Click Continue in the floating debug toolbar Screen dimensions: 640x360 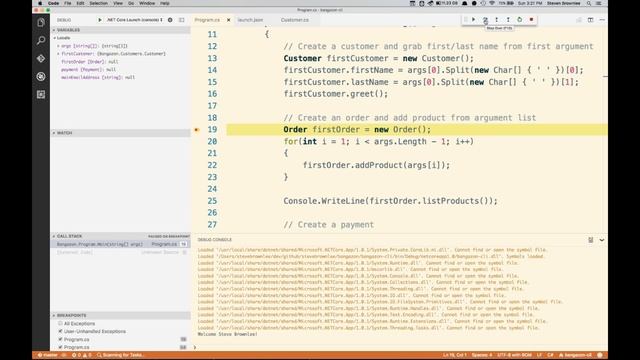pos(473,20)
